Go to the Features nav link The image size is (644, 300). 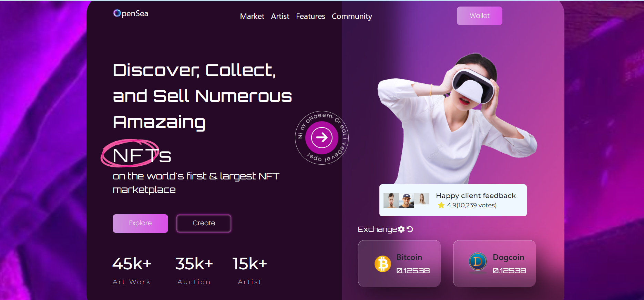pyautogui.click(x=310, y=16)
